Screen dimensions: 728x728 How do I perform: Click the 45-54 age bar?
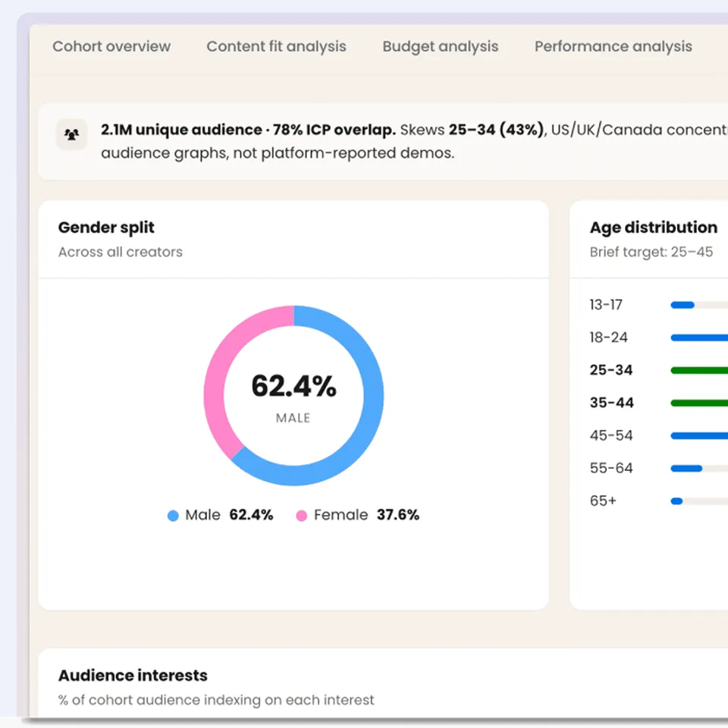(699, 435)
